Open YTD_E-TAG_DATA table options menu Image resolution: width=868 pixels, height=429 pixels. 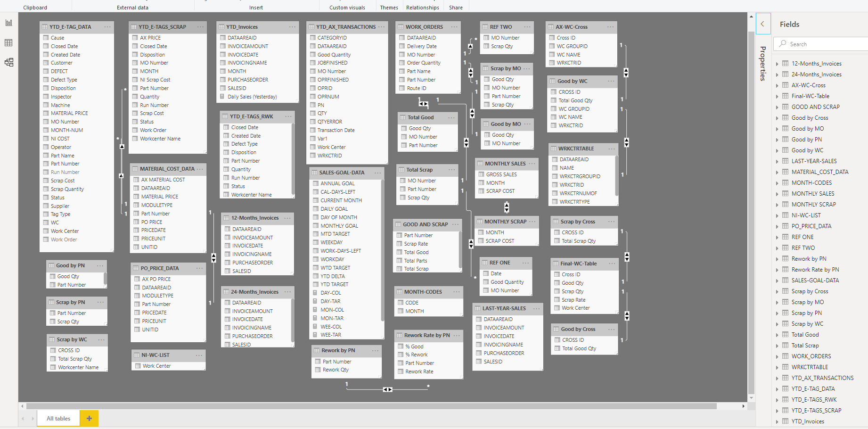click(x=107, y=27)
